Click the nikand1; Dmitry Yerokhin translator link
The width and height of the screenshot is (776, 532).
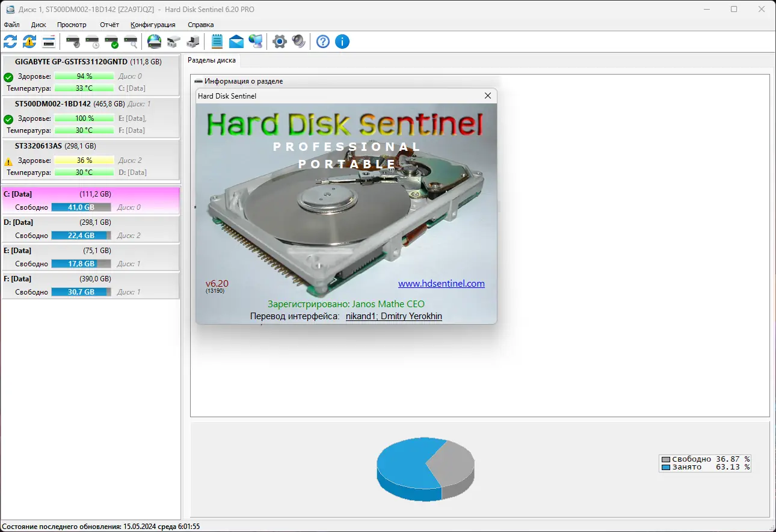pos(394,316)
